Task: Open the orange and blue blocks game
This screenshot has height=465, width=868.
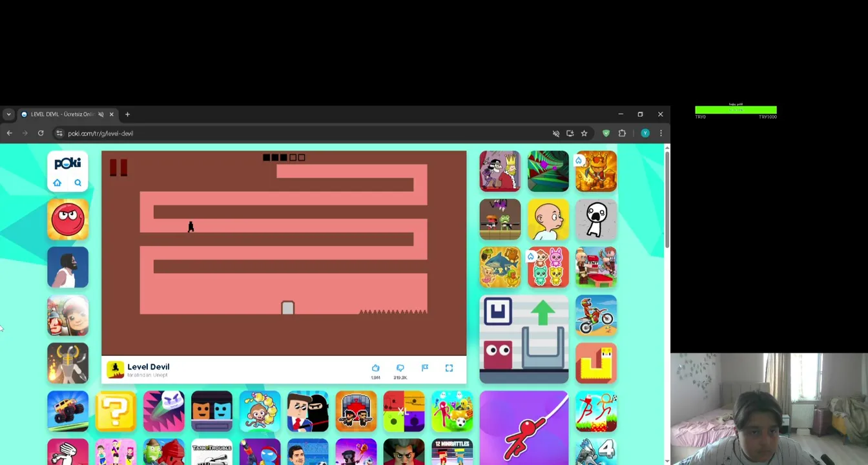Action: 212,411
